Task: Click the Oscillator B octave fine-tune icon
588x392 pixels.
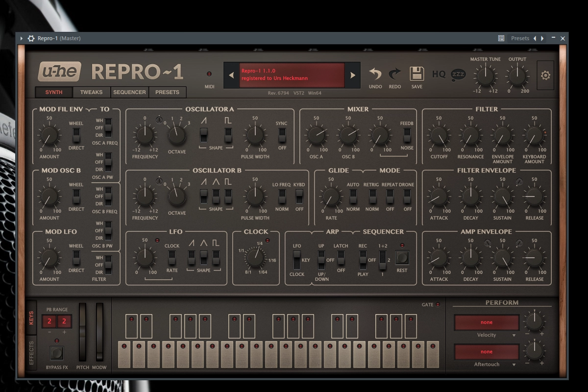Action: click(159, 181)
